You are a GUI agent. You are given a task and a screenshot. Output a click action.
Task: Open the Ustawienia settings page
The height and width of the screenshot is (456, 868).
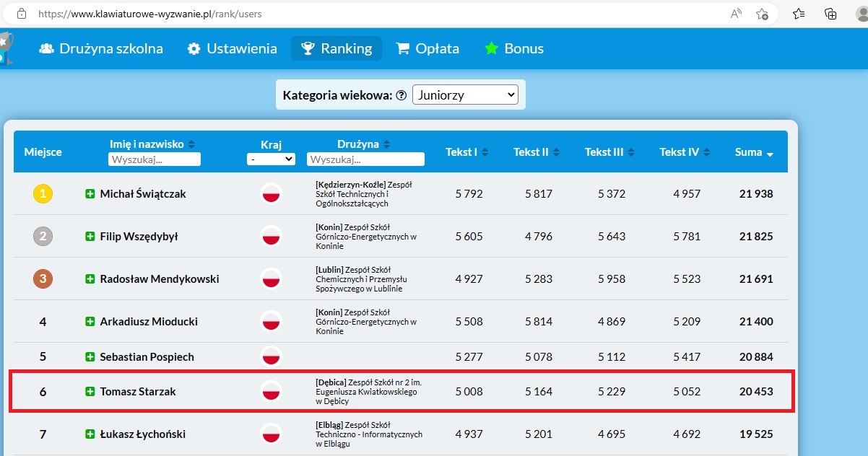point(232,48)
